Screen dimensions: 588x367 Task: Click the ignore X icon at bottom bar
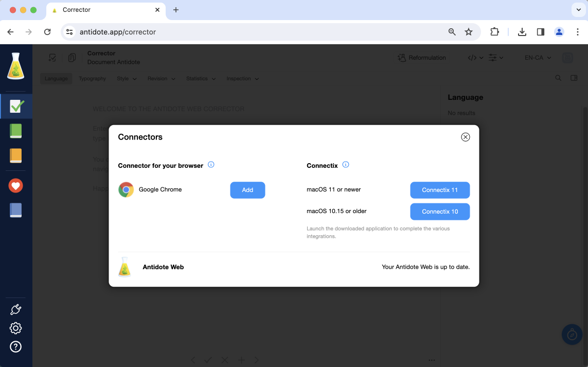click(225, 360)
